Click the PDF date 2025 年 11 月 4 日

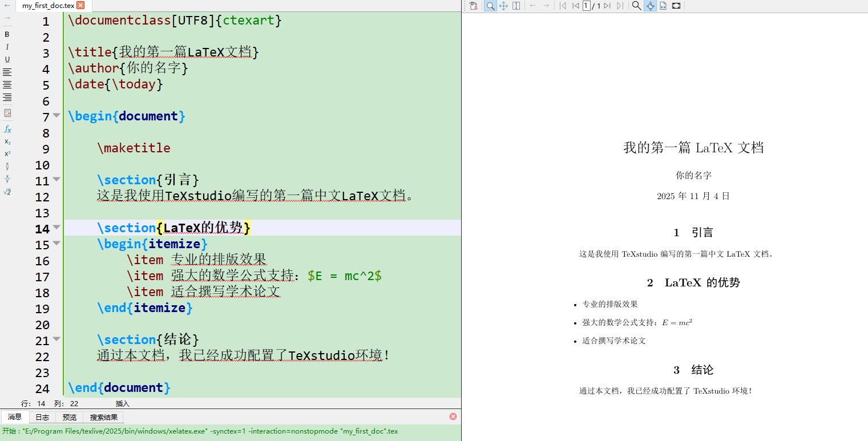click(x=693, y=196)
